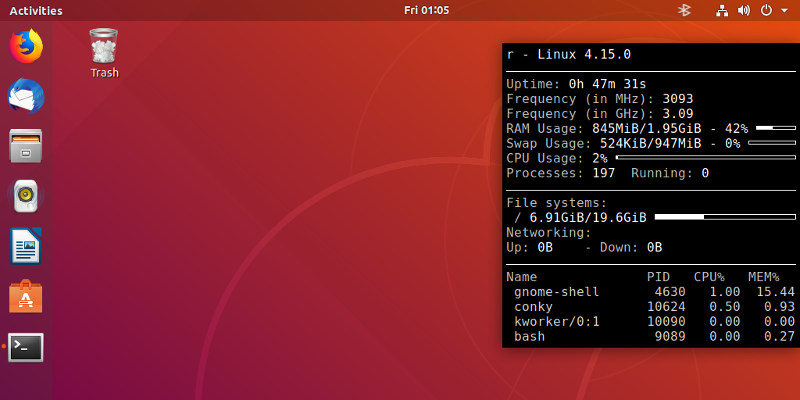Click the Name column header in Conky
The width and height of the screenshot is (800, 400).
click(521, 277)
